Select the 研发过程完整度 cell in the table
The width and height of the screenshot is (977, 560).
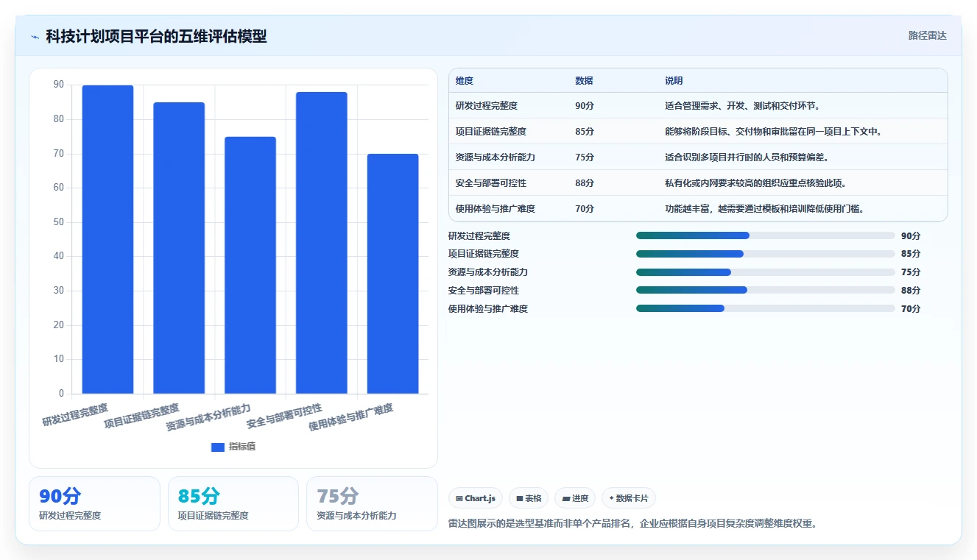pos(486,106)
